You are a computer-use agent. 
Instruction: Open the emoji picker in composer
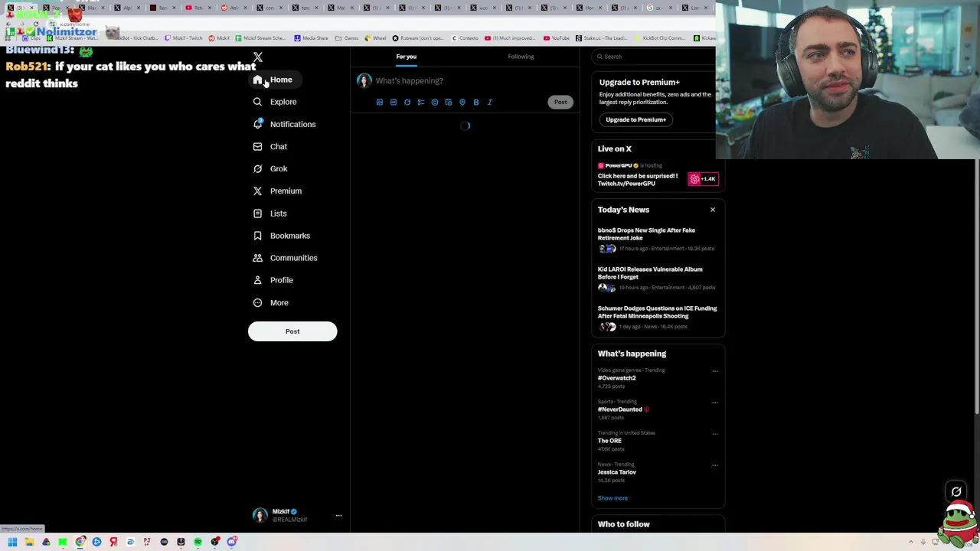(435, 102)
